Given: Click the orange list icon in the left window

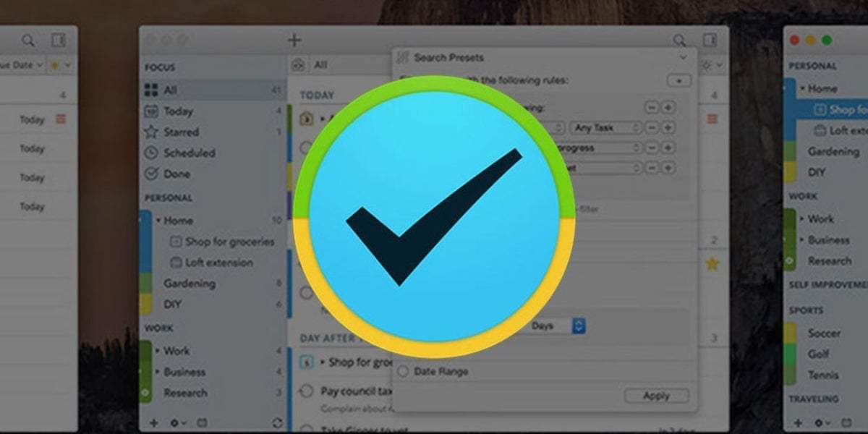Looking at the screenshot, I should [x=61, y=119].
